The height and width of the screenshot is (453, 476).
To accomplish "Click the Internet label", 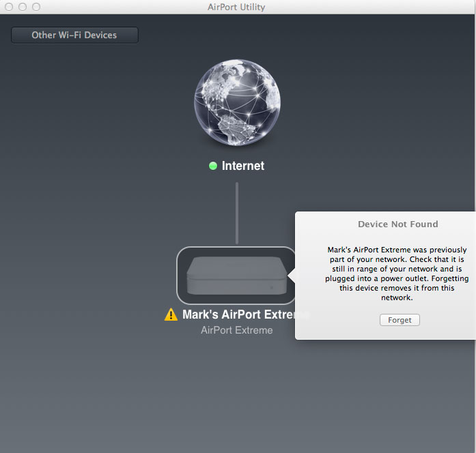I will coord(243,166).
